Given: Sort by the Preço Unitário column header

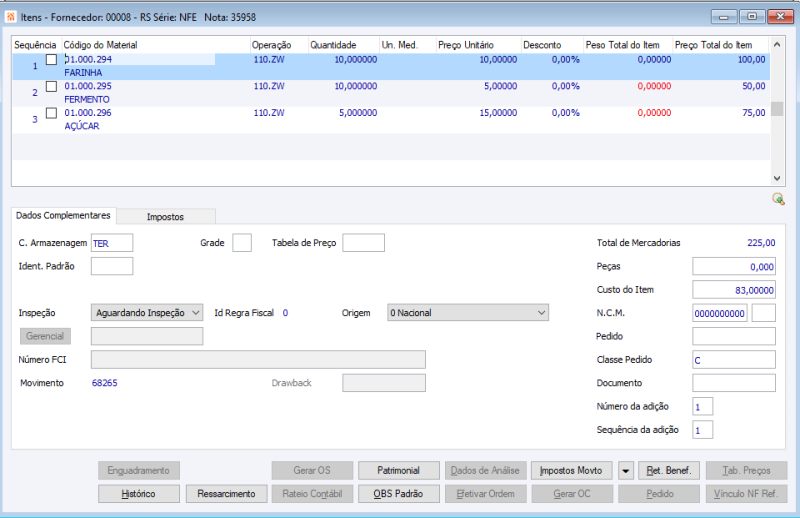Looking at the screenshot, I should (463, 45).
